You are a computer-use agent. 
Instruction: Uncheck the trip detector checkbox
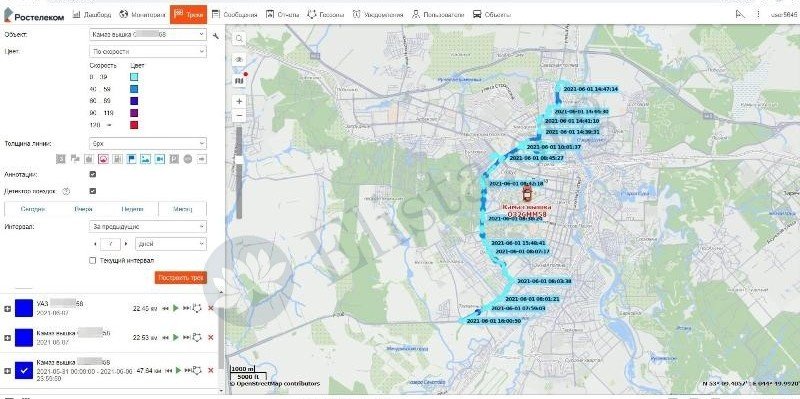(92, 191)
